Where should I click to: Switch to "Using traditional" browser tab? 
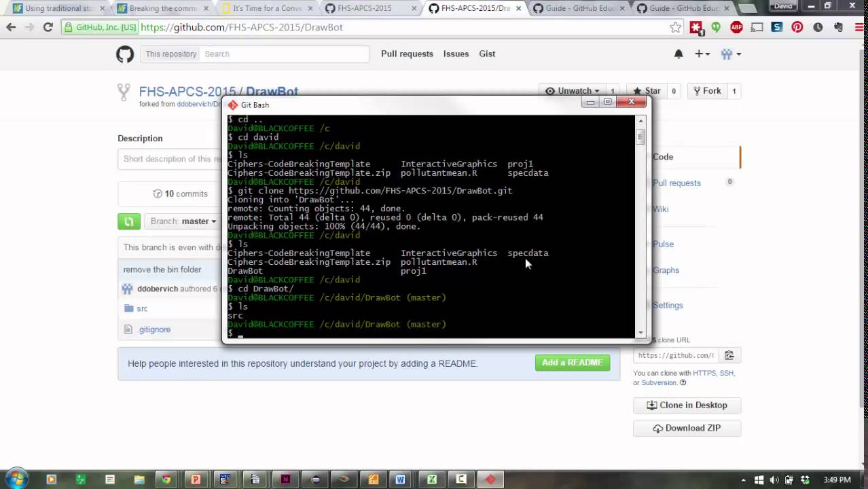(57, 8)
